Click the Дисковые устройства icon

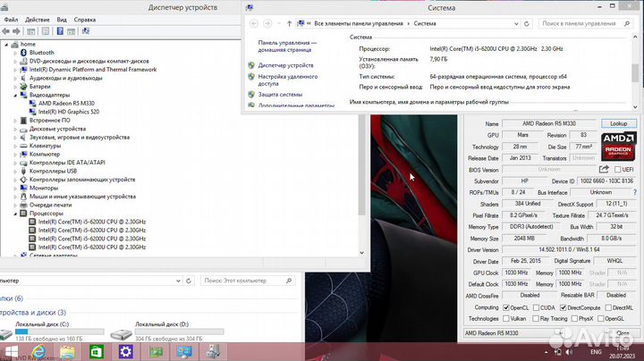[x=23, y=129]
